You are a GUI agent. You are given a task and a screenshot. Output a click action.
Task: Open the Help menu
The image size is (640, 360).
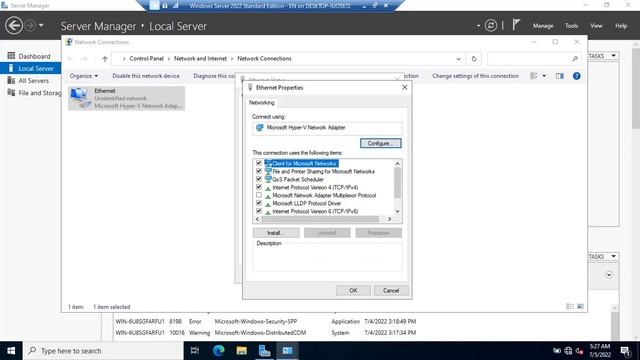click(621, 26)
